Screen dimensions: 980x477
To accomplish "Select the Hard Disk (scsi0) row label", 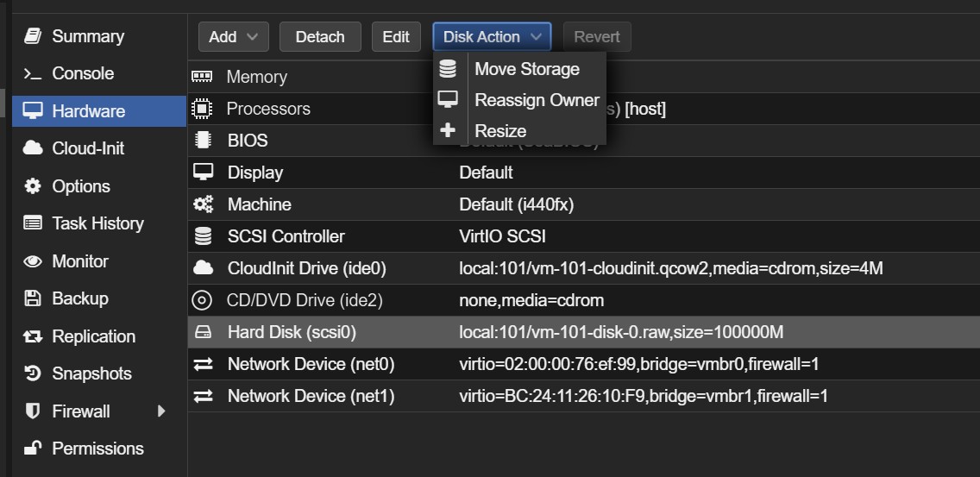I will coord(292,332).
